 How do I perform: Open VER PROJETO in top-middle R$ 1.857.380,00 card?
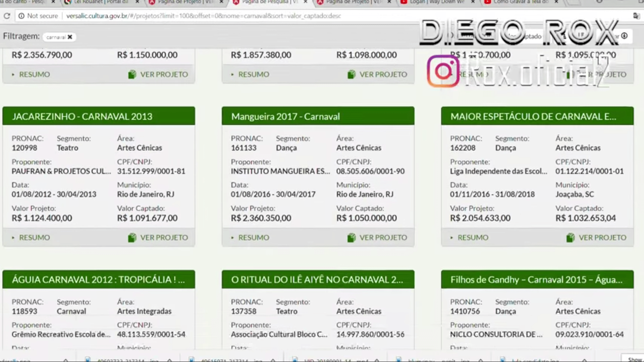click(x=377, y=74)
